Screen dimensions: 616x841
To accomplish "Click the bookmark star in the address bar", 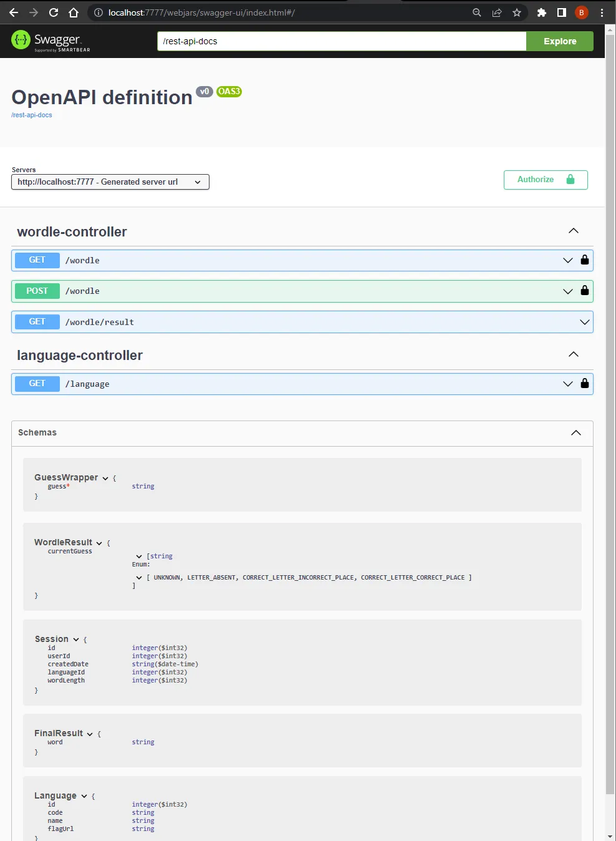I will pyautogui.click(x=516, y=12).
